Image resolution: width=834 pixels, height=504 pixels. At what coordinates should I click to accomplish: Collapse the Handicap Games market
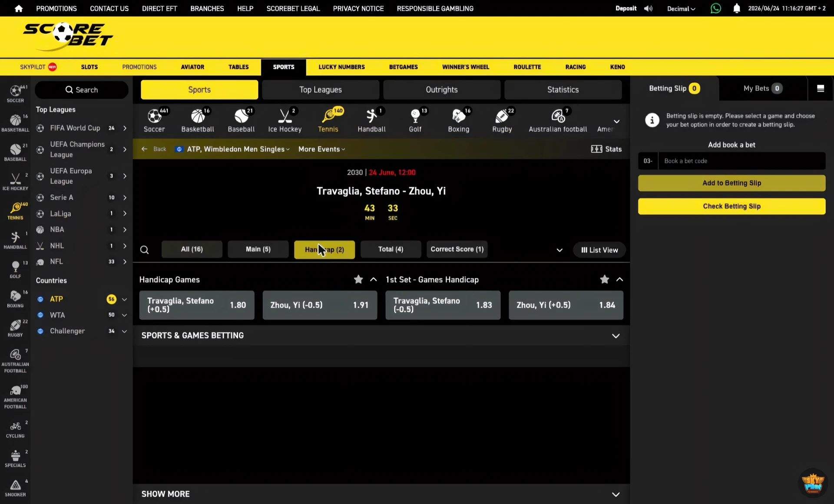373,280
